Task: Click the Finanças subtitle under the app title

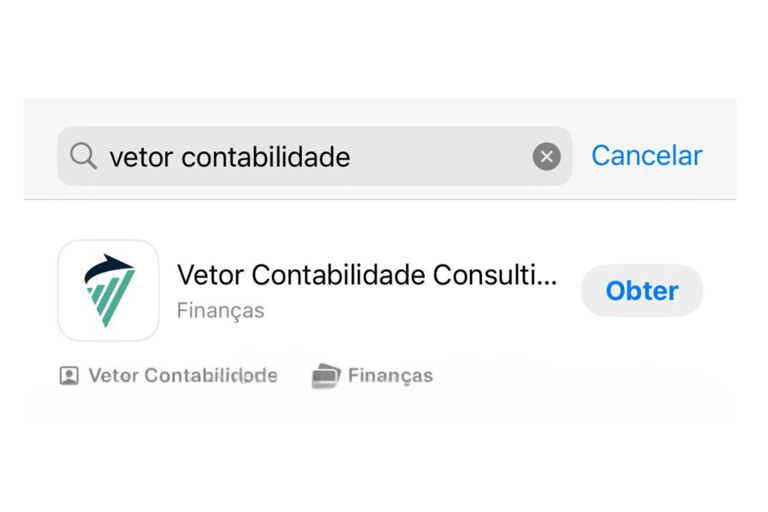Action: tap(220, 311)
